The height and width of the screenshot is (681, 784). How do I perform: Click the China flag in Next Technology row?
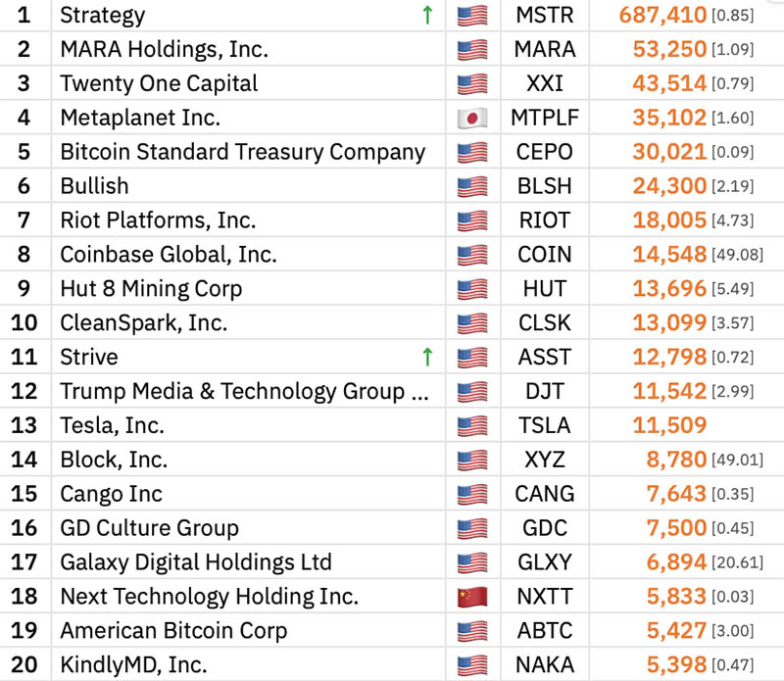[472, 597]
